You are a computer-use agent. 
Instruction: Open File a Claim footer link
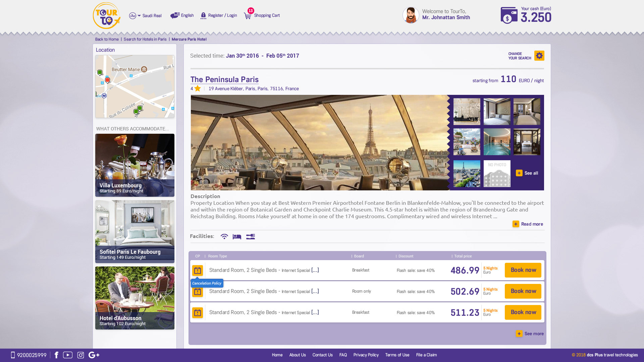tap(426, 355)
